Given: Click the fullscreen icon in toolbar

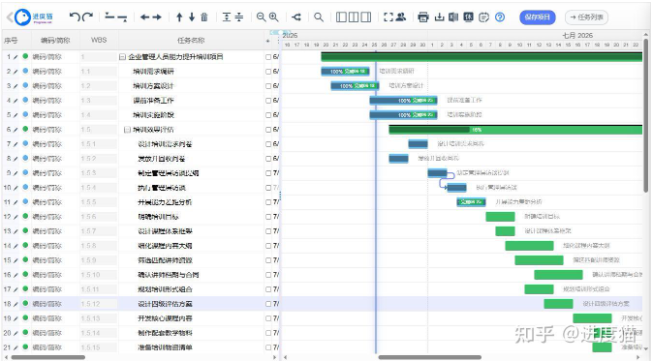Looking at the screenshot, I should (x=388, y=17).
